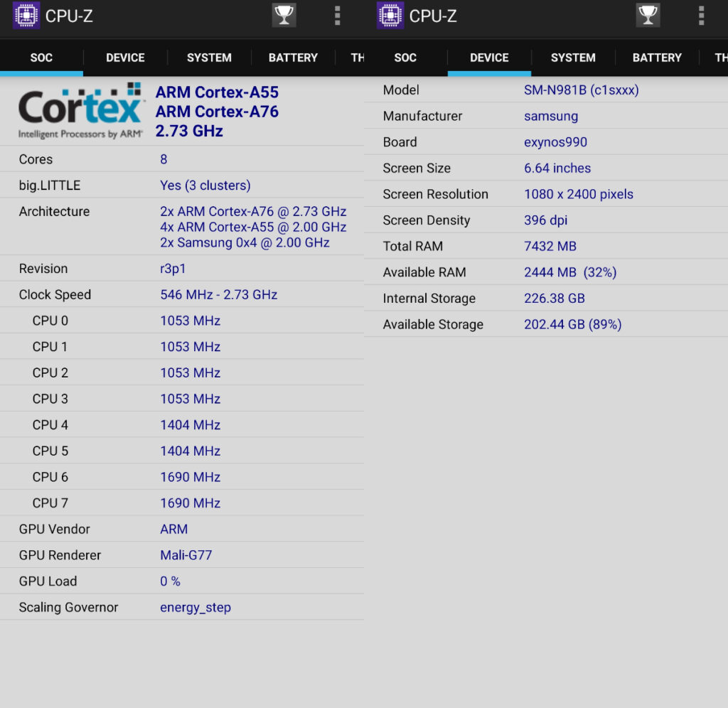The height and width of the screenshot is (708, 728).
Task: Click the Scaling Governor value "energy_step"
Action: pyautogui.click(x=195, y=608)
